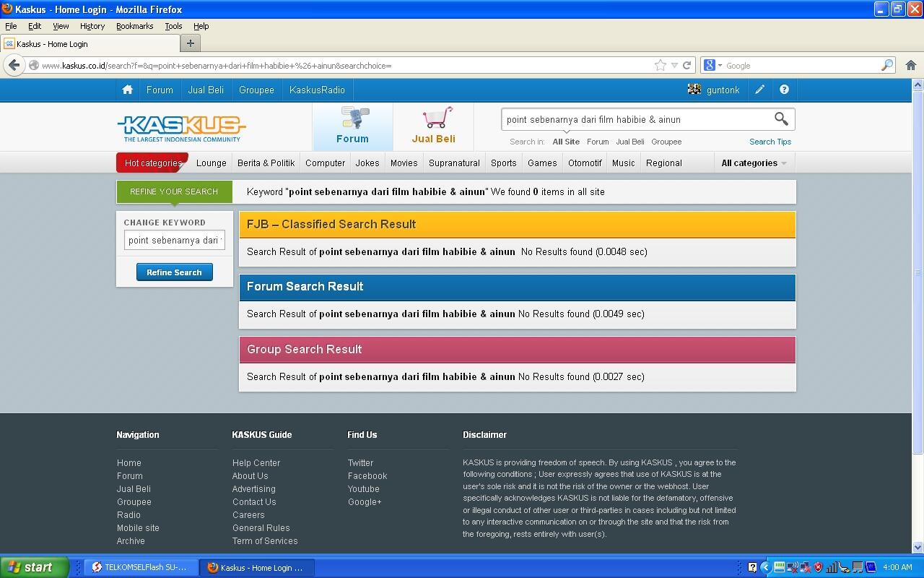The height and width of the screenshot is (578, 924).
Task: Open the guntonk username link
Action: point(723,90)
